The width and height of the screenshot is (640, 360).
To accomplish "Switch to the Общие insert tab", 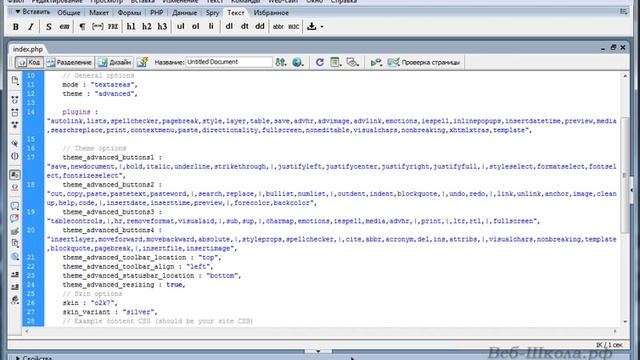I will [x=69, y=13].
